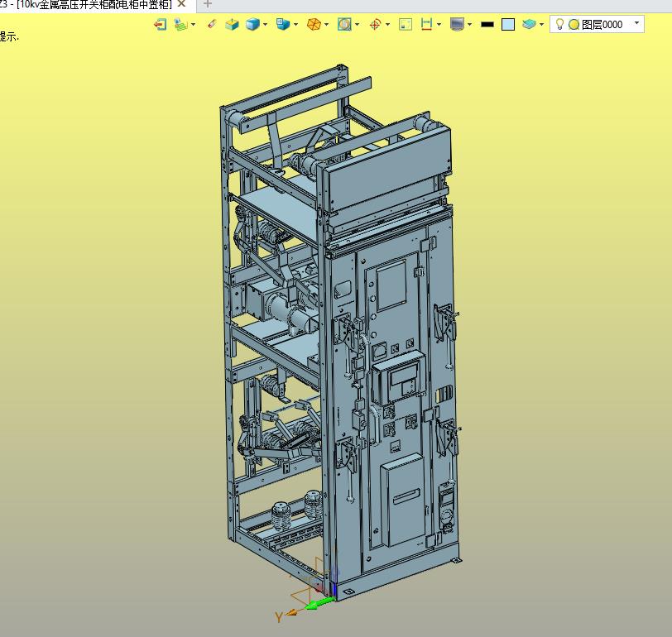Open the 图层0000 layer dropdown
The image size is (672, 637).
click(x=636, y=24)
